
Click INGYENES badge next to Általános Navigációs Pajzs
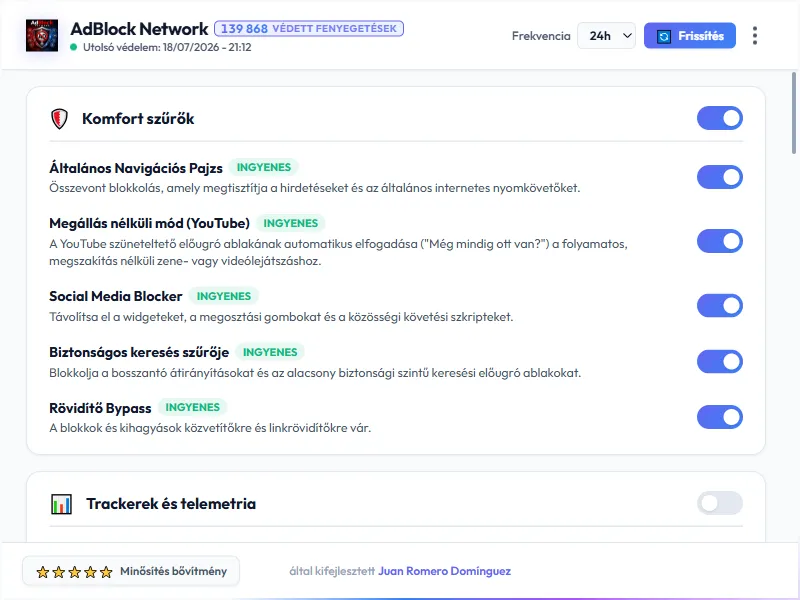264,167
